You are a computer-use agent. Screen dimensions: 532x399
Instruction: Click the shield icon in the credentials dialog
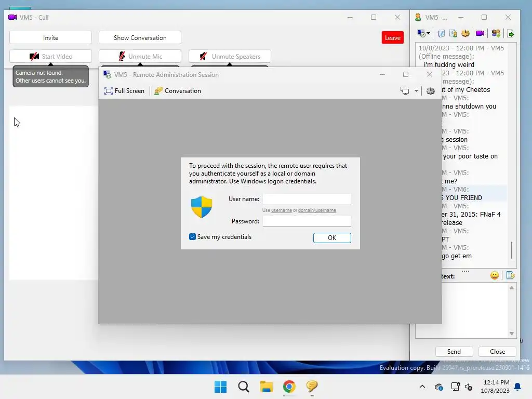coord(202,207)
